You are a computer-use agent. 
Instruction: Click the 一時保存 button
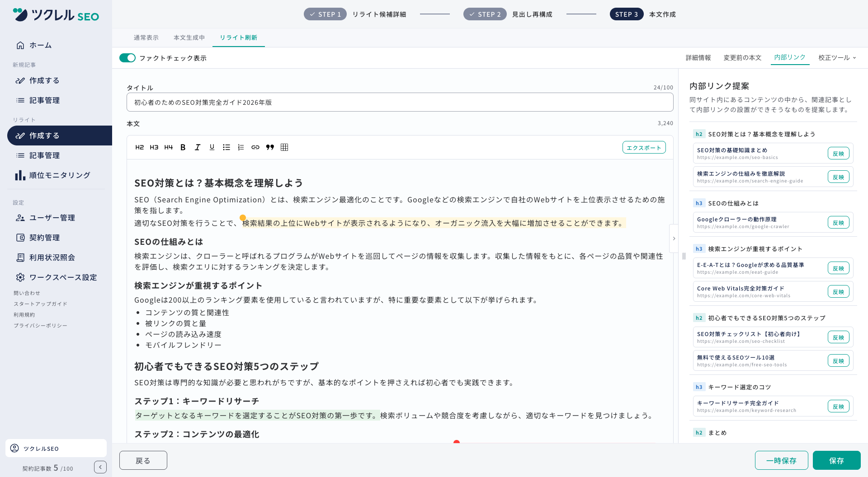tap(781, 460)
